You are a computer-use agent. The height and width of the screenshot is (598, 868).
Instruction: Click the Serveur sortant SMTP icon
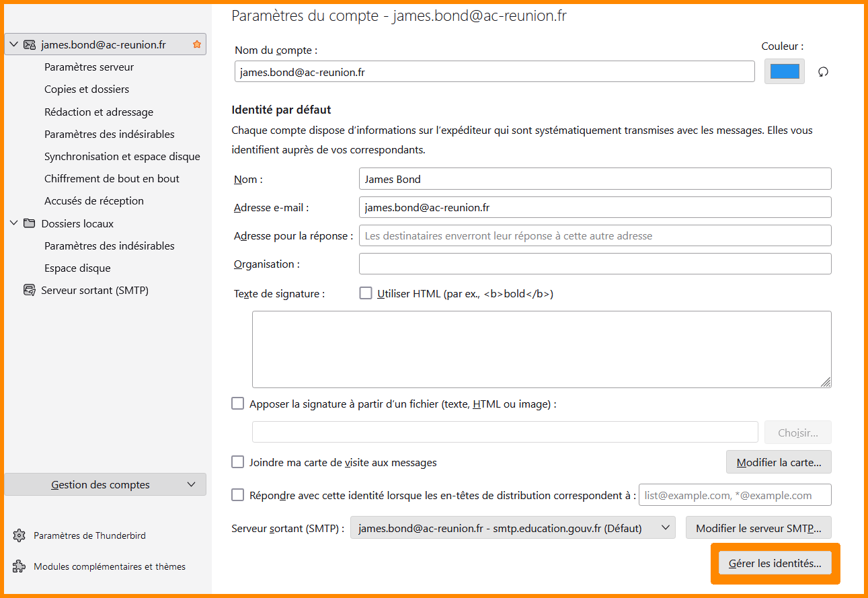(x=30, y=291)
